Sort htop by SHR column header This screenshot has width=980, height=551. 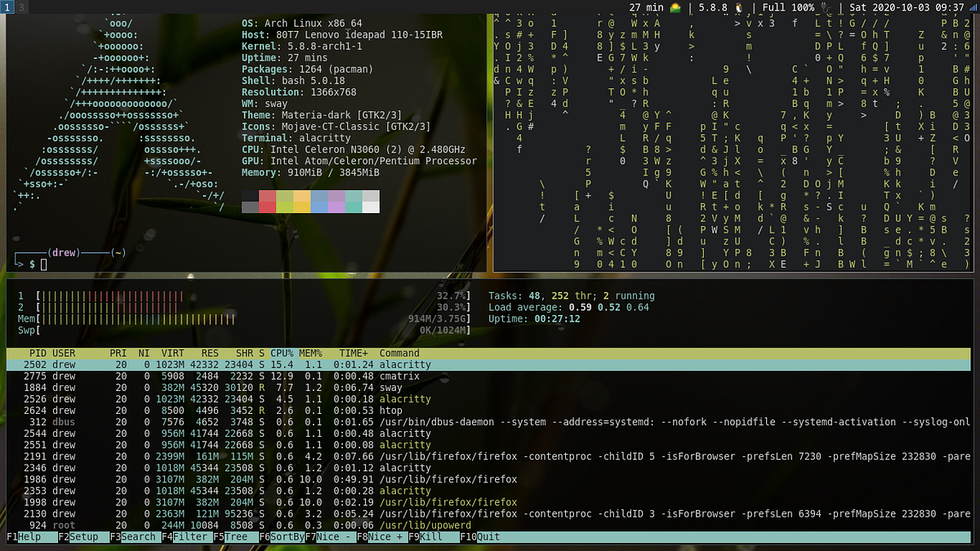pyautogui.click(x=245, y=353)
